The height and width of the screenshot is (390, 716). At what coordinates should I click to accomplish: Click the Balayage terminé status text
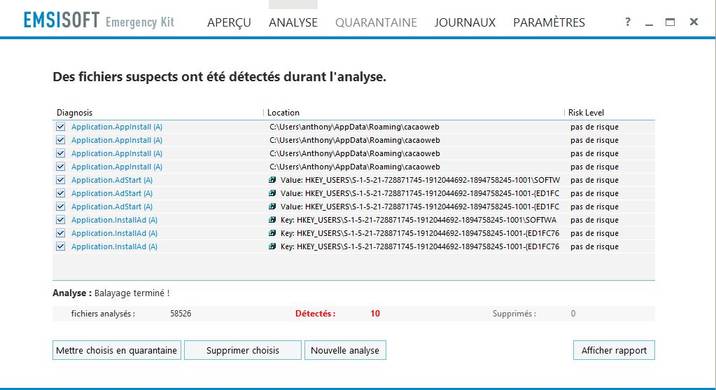[132, 293]
